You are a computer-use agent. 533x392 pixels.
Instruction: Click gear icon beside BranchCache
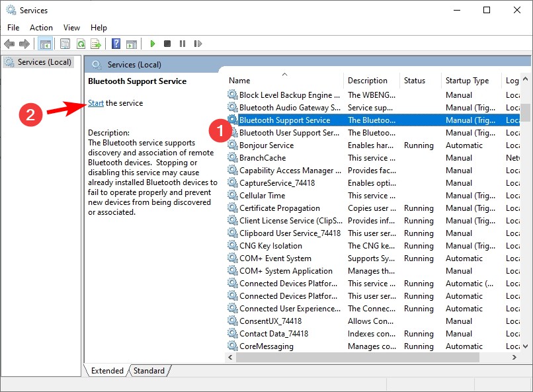point(233,157)
